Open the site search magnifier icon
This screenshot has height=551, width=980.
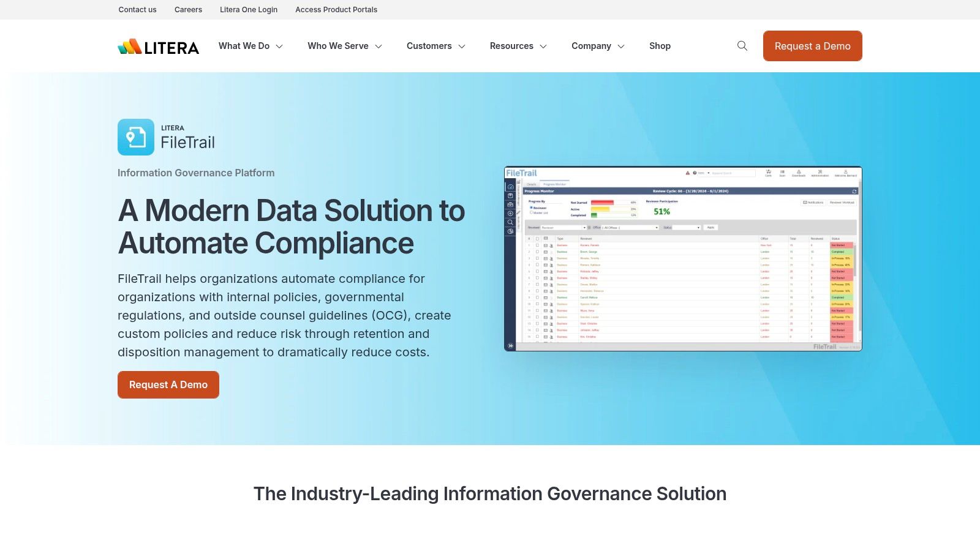(x=742, y=46)
